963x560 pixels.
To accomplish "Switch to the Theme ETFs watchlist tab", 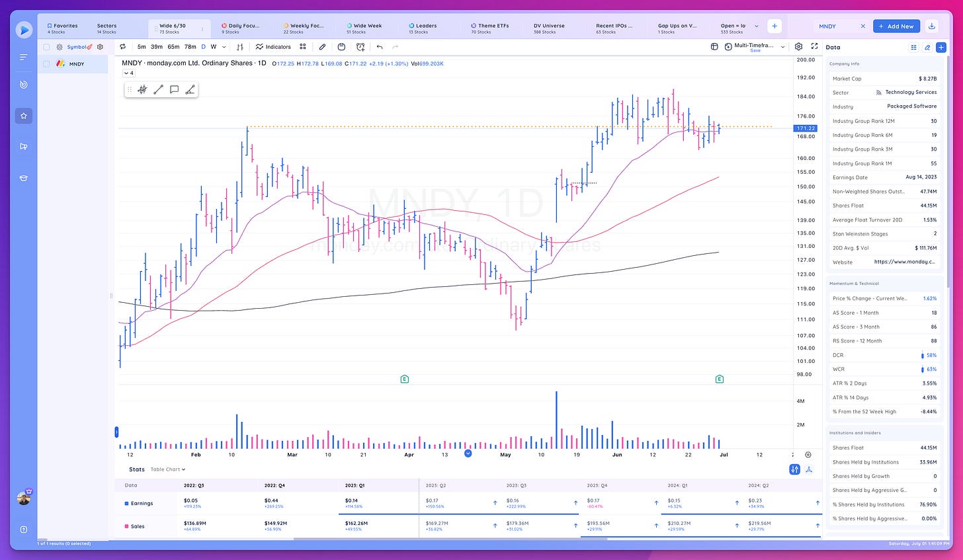I will point(490,28).
